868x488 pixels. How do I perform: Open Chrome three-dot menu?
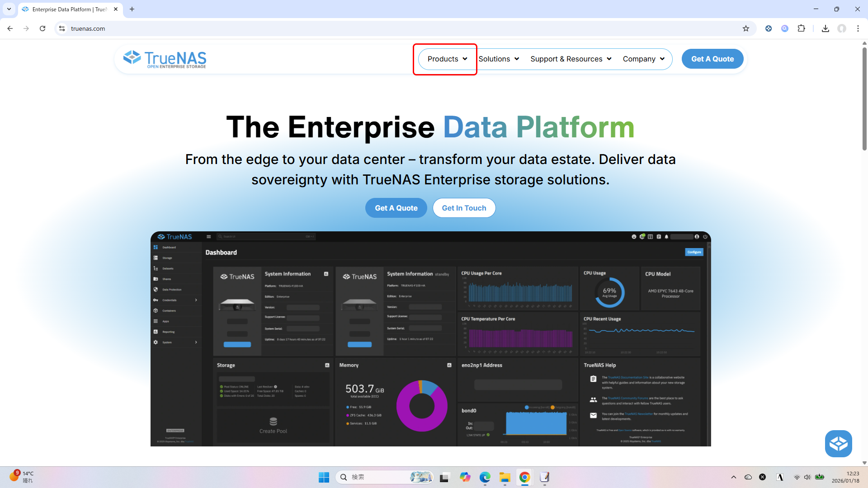click(858, 28)
